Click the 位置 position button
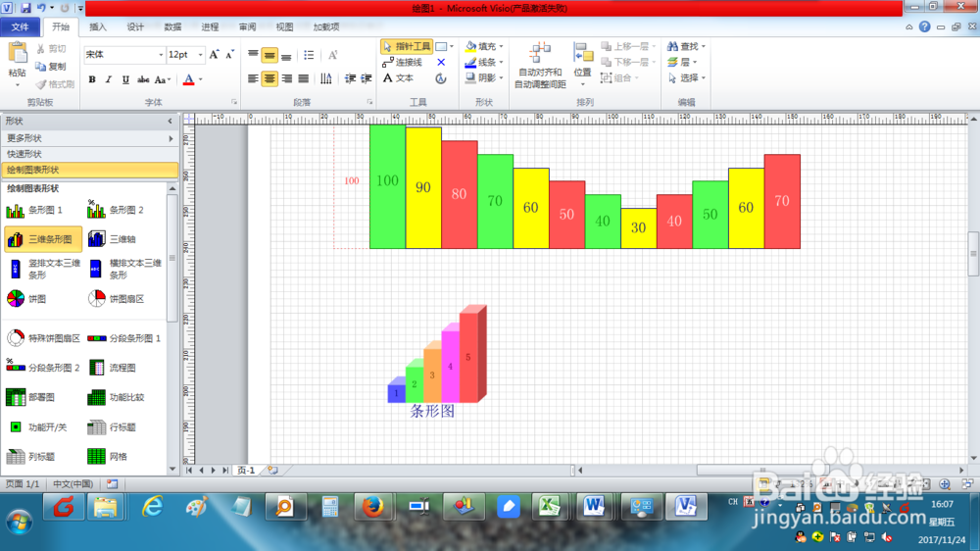Screen dimensions: 980x551 (x=582, y=65)
